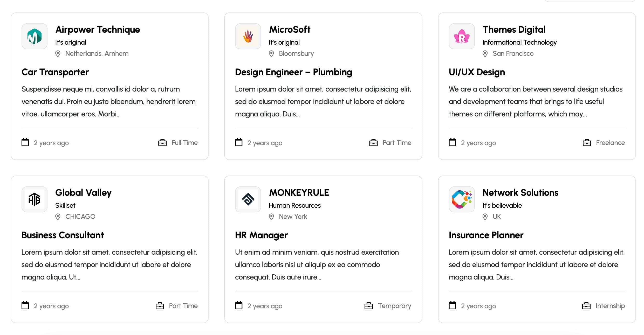Click the Temporary job type label
Viewport: 644px width, 335px height.
pos(394,306)
